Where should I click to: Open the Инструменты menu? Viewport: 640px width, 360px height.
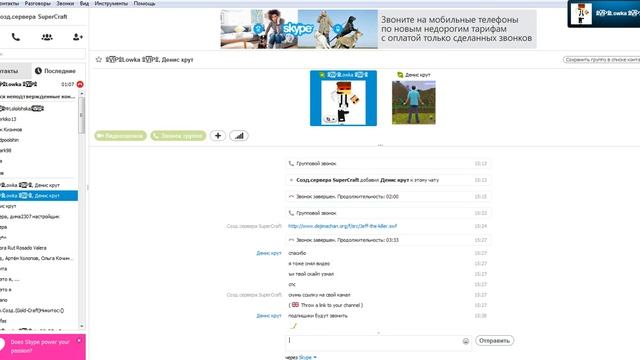[x=111, y=3]
